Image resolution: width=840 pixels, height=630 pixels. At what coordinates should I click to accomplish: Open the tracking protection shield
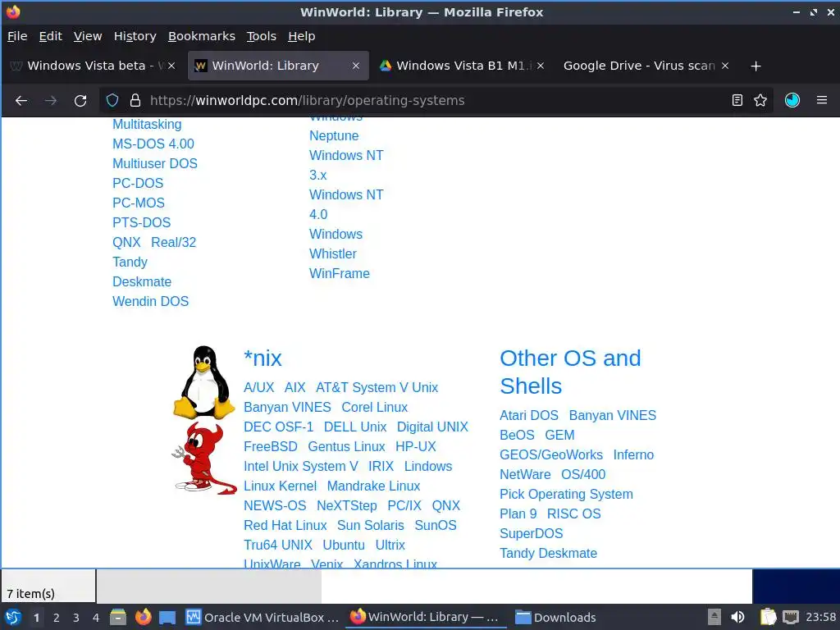(x=112, y=100)
